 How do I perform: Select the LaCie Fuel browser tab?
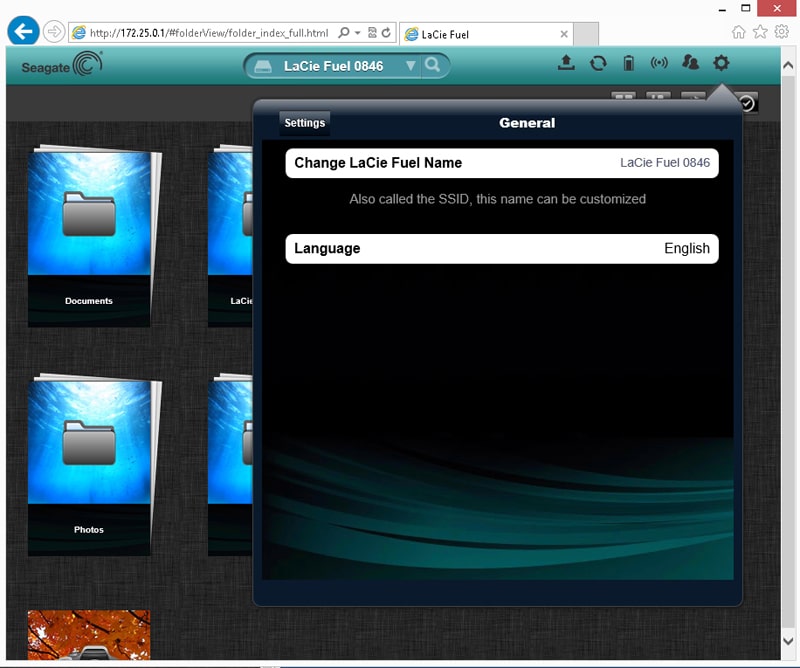click(x=486, y=34)
